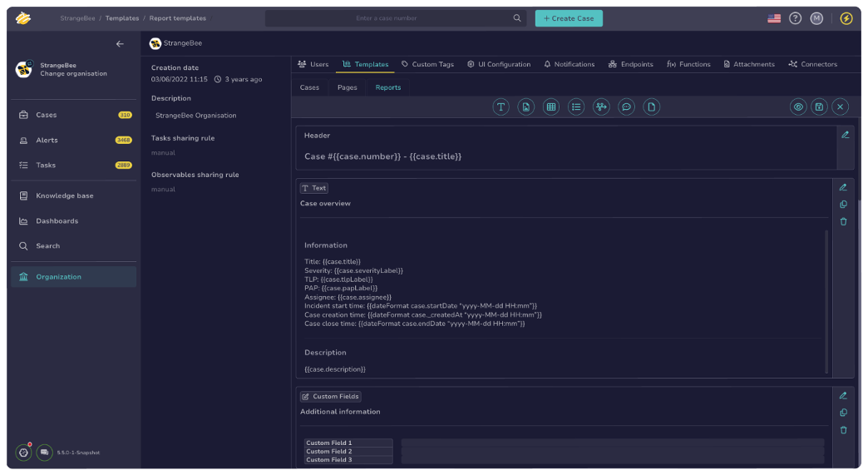This screenshot has width=868, height=475.
Task: Duplicate the Case overview text block
Action: 843,205
